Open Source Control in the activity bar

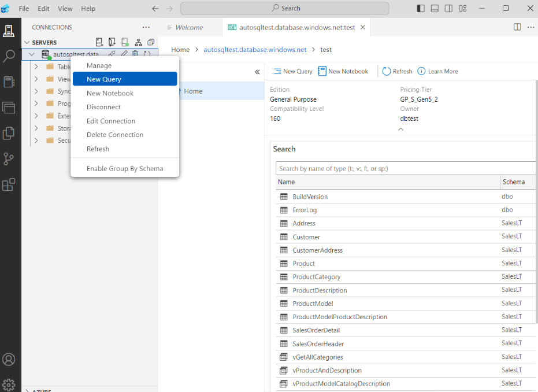click(9, 159)
